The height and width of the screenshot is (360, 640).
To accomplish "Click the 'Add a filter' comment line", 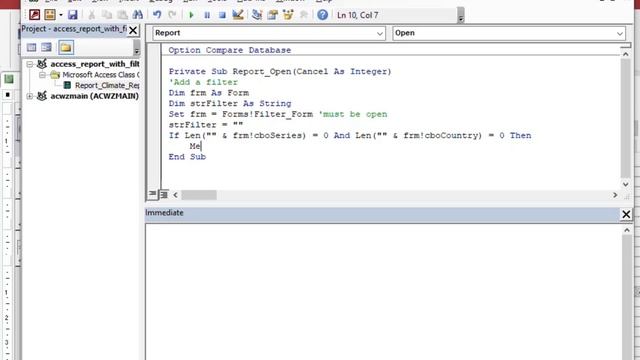I will [x=203, y=82].
